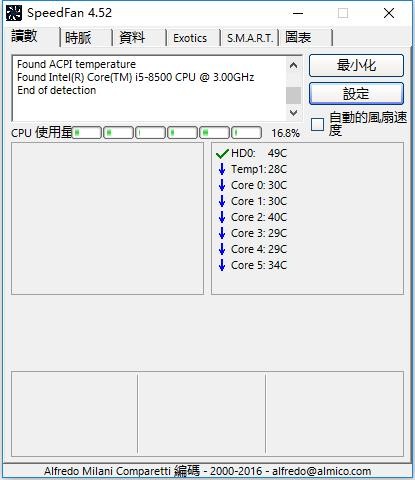The width and height of the screenshot is (415, 480).
Task: Click the 'Found ACPI temperature' log line
Action: coord(76,64)
